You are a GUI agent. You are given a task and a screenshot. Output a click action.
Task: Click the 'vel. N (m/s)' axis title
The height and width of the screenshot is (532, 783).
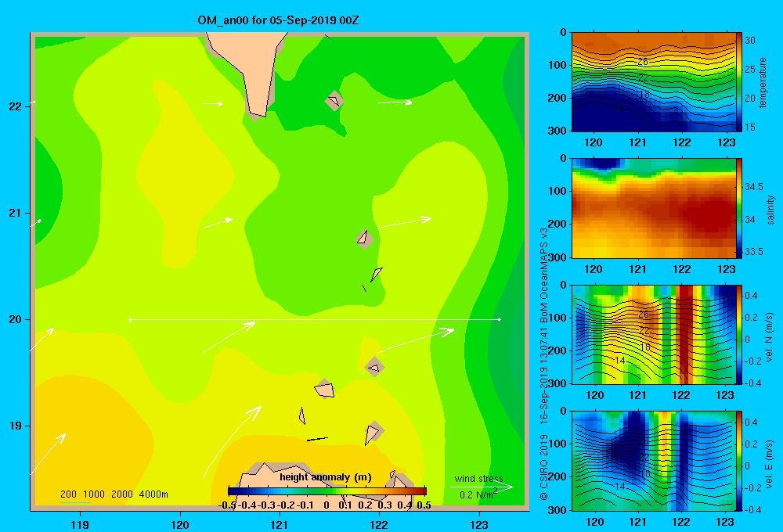(x=769, y=337)
